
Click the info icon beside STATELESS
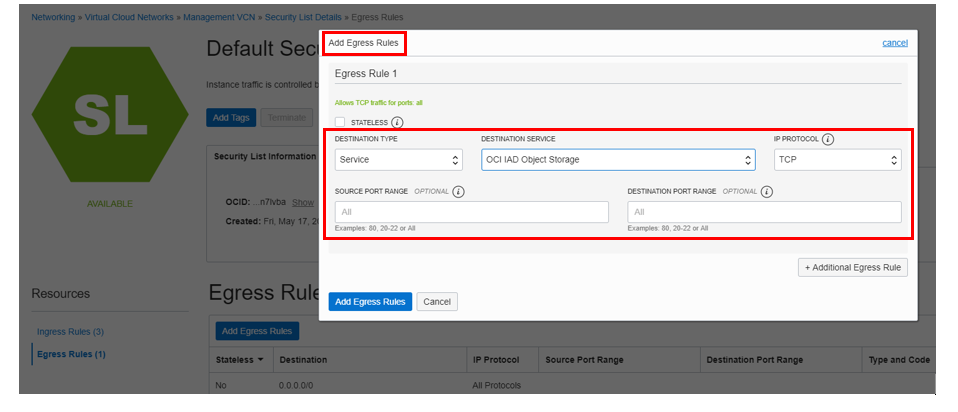(397, 122)
